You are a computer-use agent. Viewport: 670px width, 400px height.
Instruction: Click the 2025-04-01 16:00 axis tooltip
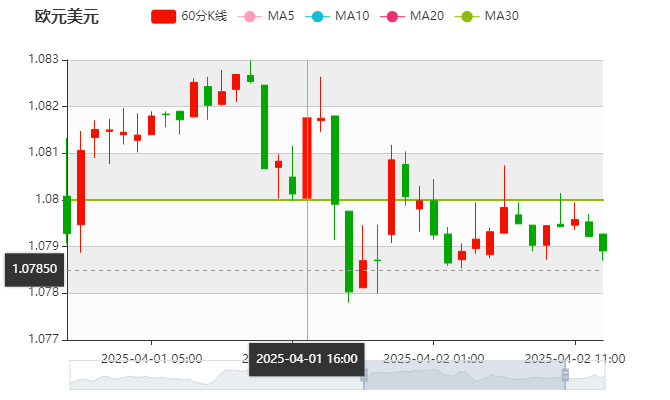307,358
